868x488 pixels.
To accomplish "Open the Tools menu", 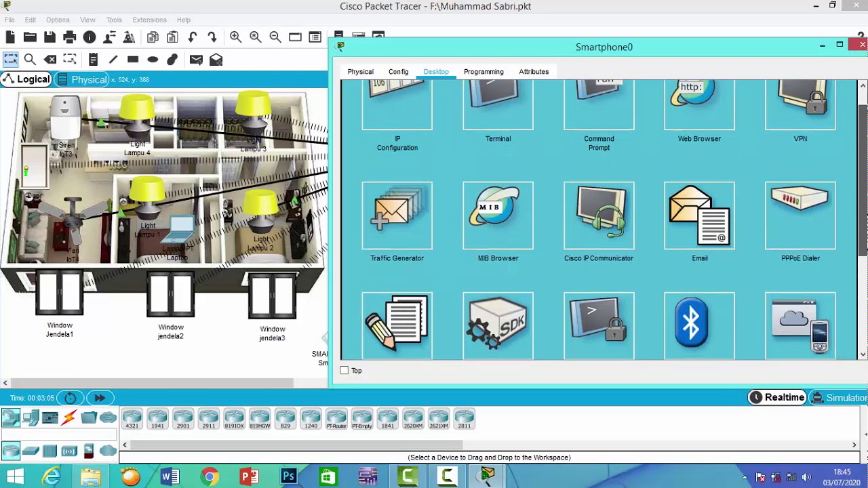I will coord(114,20).
